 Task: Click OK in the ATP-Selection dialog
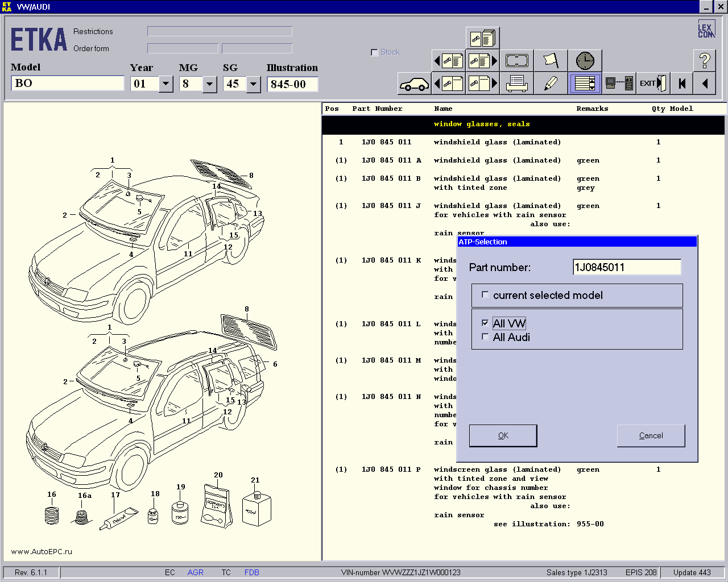coord(503,435)
